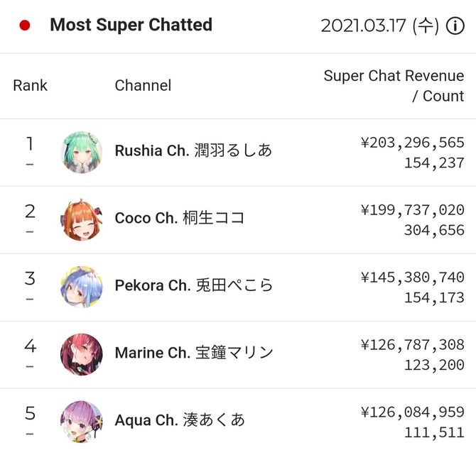
Task: Open Marine Ch. avatar thumbnail
Action: (82, 354)
